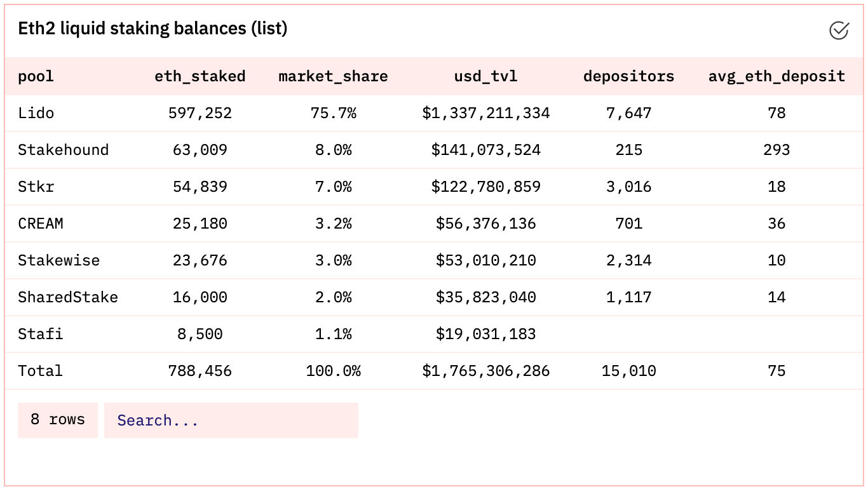The width and height of the screenshot is (868, 489).
Task: Select the Stafi pool cell
Action: (x=41, y=334)
